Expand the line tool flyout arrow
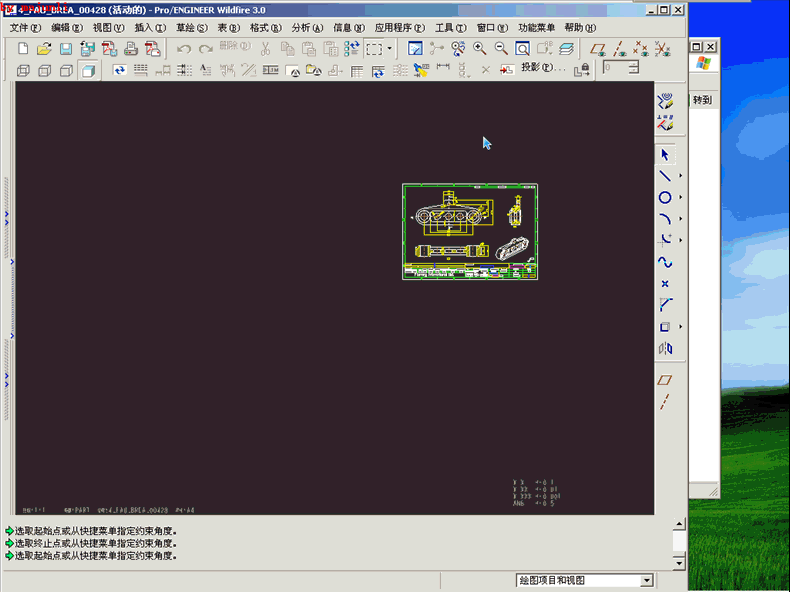Viewport: 790px width, 592px height. 680,176
